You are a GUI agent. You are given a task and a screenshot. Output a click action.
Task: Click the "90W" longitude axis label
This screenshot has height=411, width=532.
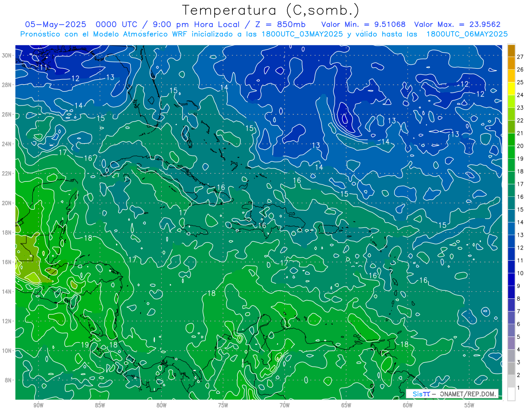point(38,405)
